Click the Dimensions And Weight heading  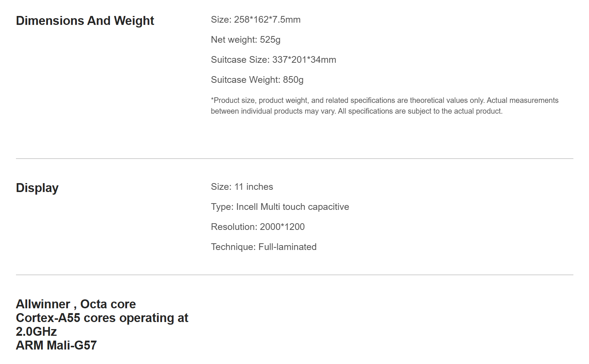(x=85, y=21)
